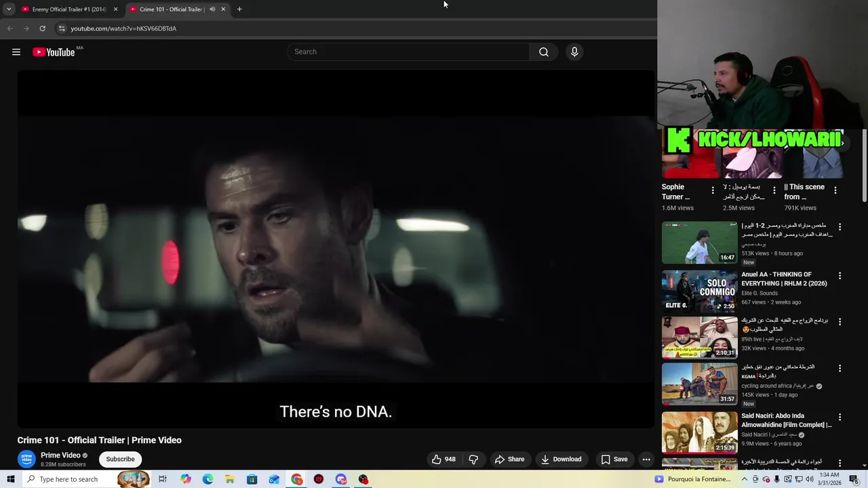Image resolution: width=868 pixels, height=488 pixels.
Task: Open the notification center icon
Action: pos(854,479)
